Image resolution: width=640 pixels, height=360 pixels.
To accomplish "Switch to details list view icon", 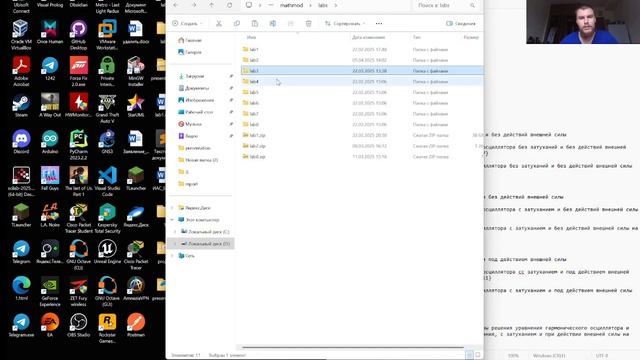I will (469, 355).
